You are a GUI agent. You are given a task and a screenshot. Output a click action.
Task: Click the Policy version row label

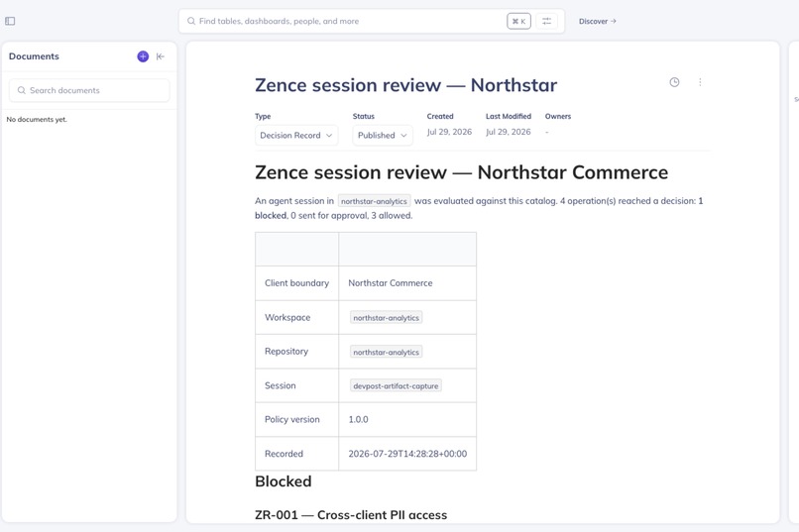tap(292, 419)
